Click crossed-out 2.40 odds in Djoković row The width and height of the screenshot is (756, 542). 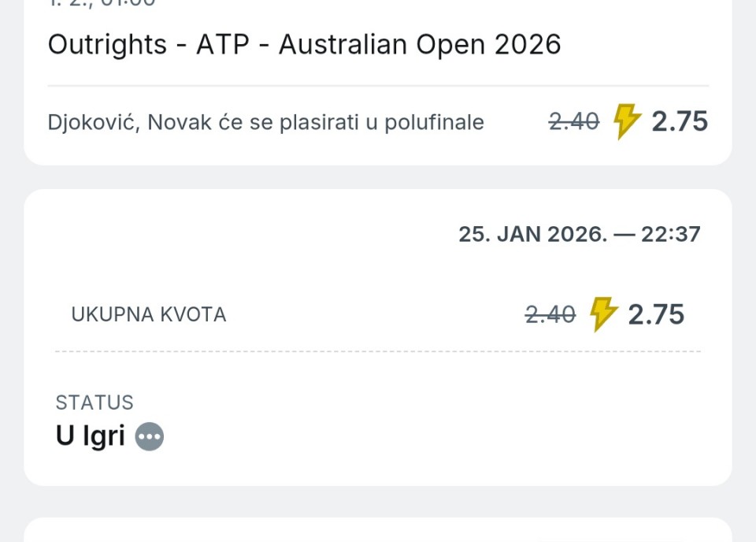573,122
